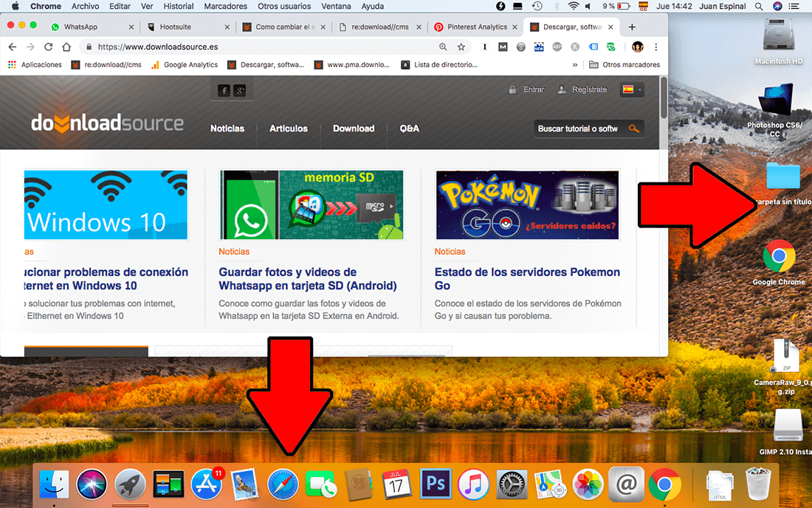Open iTunes music icon in Dock

coord(473,484)
